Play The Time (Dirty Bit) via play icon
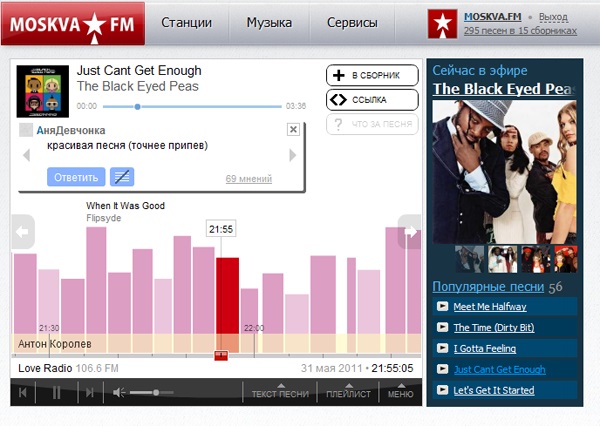600x426 pixels. tap(442, 327)
